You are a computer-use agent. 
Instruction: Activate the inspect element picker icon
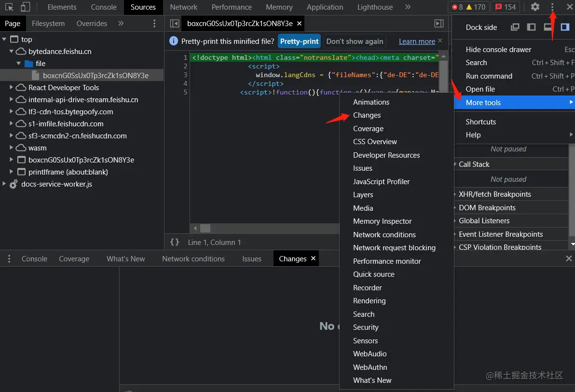pyautogui.click(x=9, y=7)
